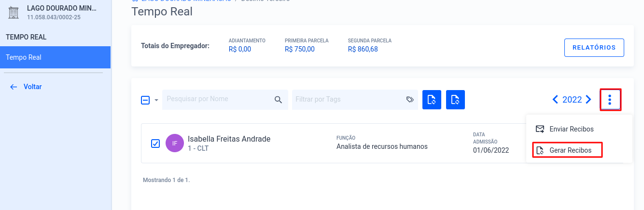The image size is (644, 210).
Task: Click the back arrow icon beside Voltar
Action: pyautogui.click(x=14, y=87)
